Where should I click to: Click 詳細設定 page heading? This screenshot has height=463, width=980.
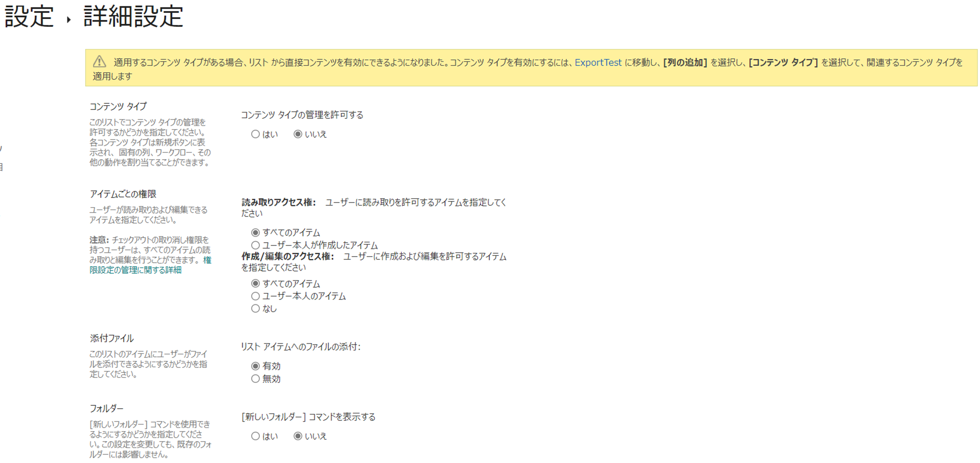pos(133,17)
